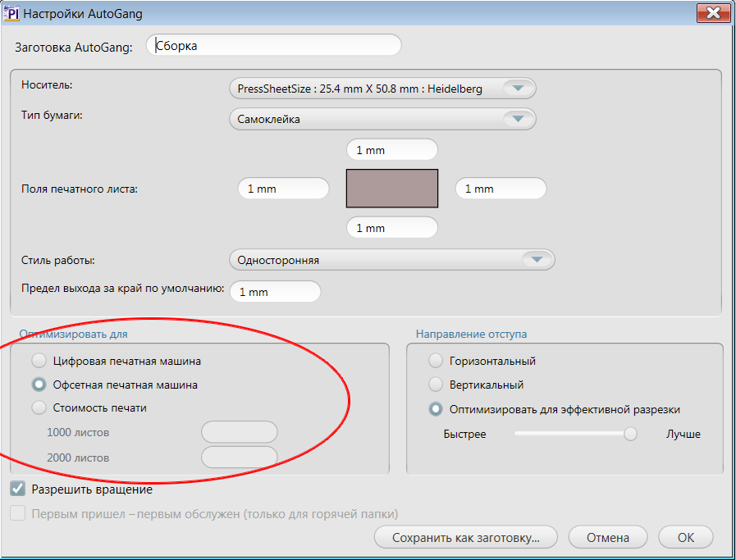Edit the right sheet margin field
This screenshot has width=736, height=560.
tap(501, 189)
